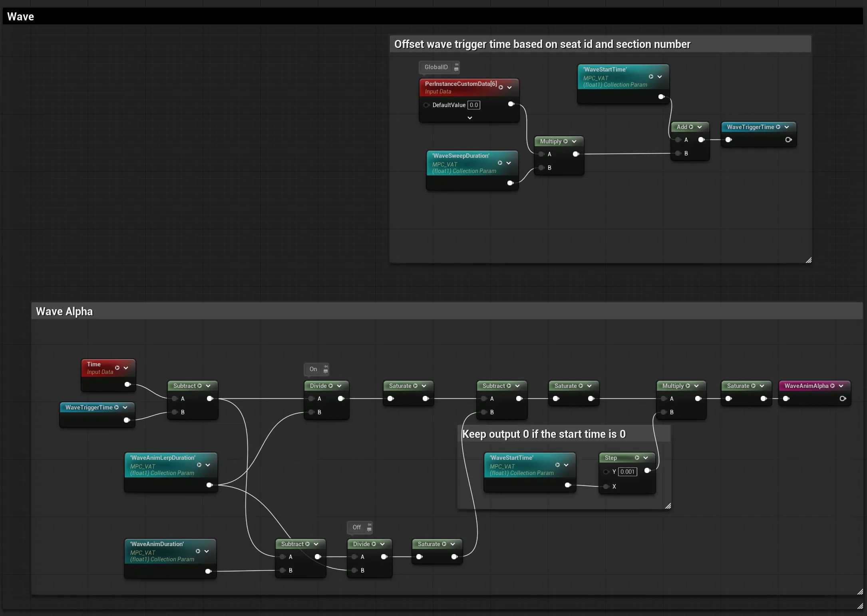The height and width of the screenshot is (616, 867).
Task: Click the GlobalID comment bubble pin icon
Action: click(x=456, y=67)
